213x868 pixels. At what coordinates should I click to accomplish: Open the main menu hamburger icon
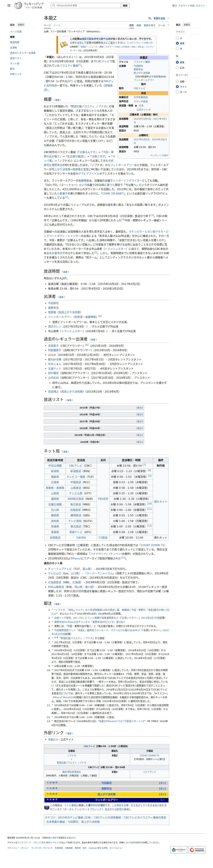pyautogui.click(x=9, y=5)
